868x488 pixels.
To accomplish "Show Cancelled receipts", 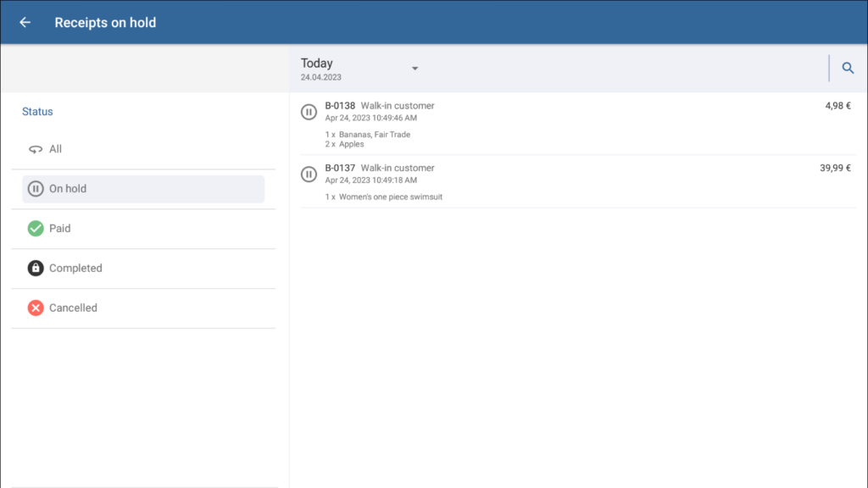I will [x=73, y=308].
